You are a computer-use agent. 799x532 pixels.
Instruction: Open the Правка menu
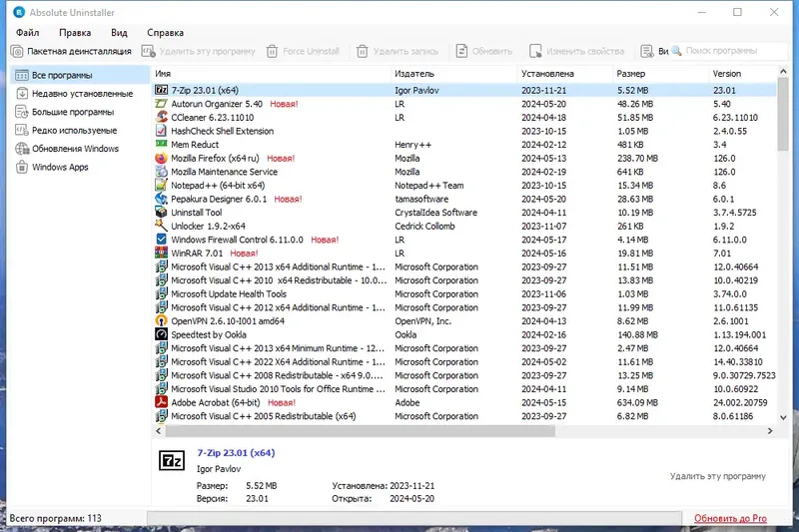click(75, 33)
